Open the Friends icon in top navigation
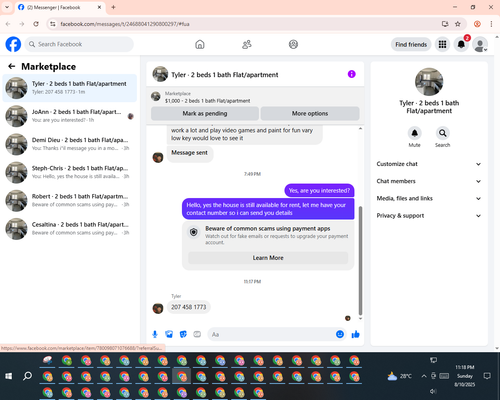 click(x=247, y=44)
